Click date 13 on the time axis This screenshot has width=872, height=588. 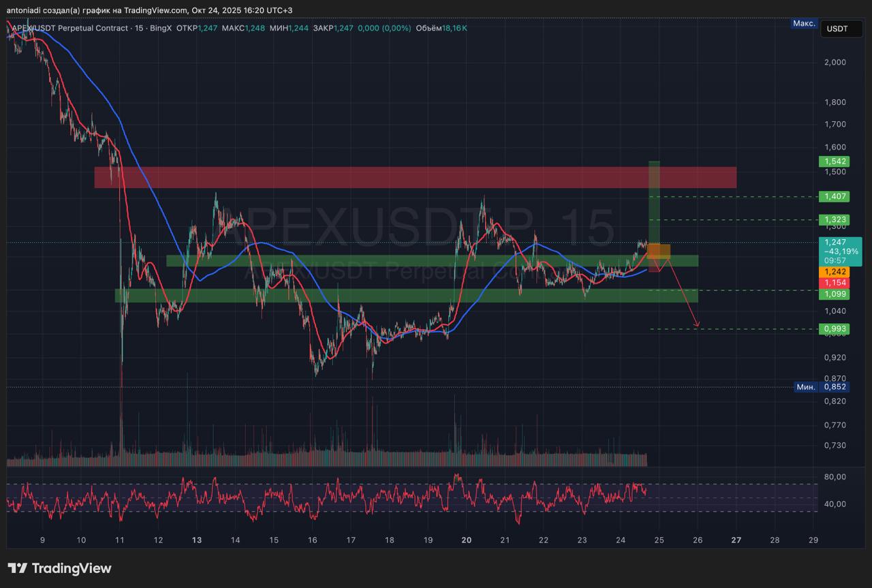197,540
